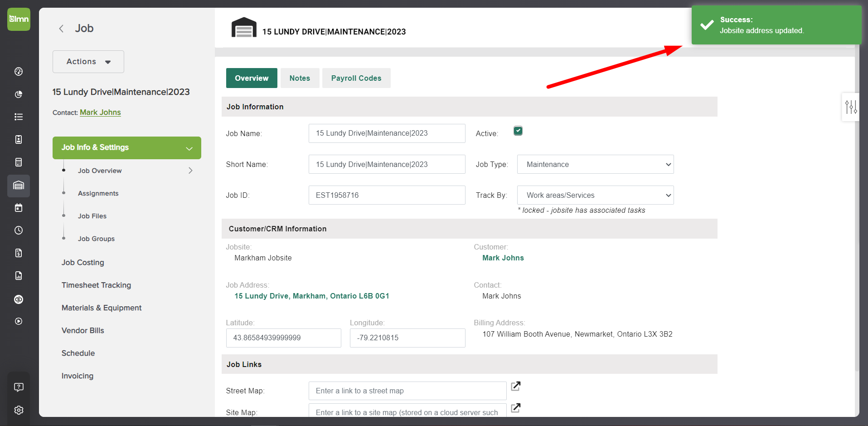
Task: Open the Invoicing menu item
Action: pyautogui.click(x=78, y=376)
